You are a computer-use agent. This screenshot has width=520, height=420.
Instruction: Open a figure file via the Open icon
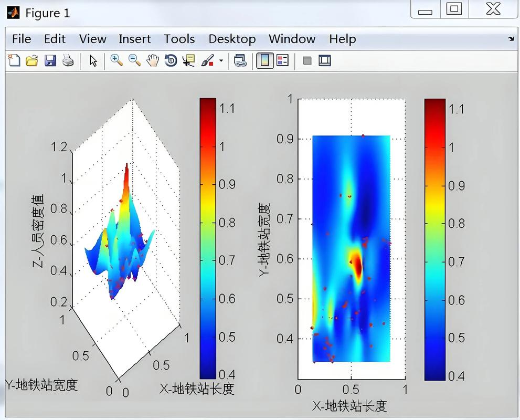[x=31, y=60]
